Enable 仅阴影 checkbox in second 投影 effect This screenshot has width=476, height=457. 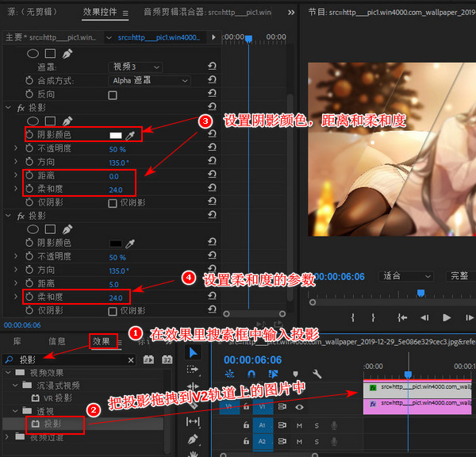113,311
